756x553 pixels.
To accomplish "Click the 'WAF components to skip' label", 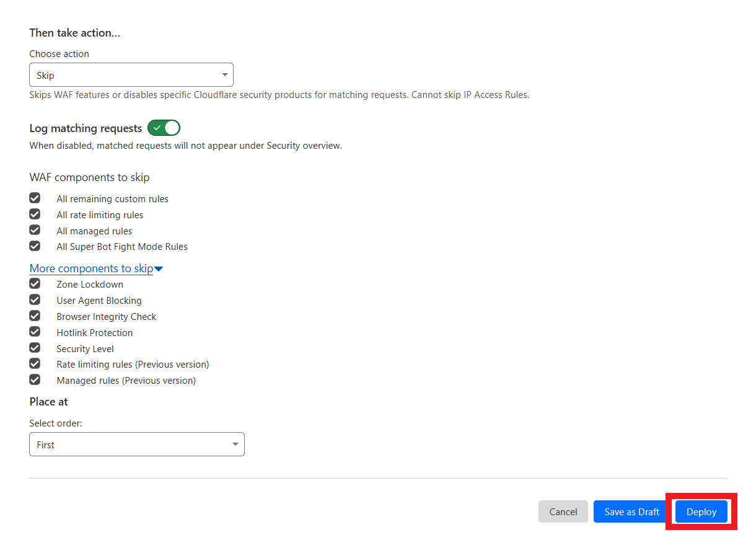I will 89,177.
